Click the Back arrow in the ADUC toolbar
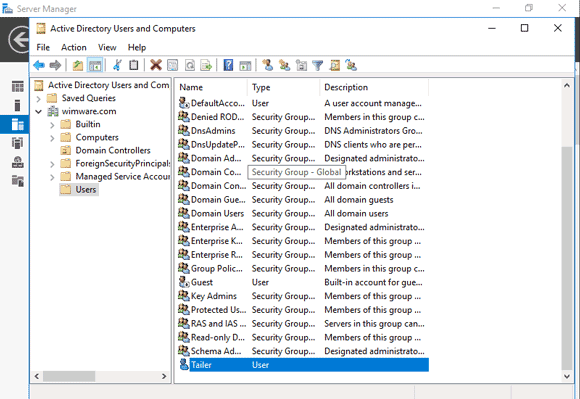The width and height of the screenshot is (580, 399). (39, 65)
